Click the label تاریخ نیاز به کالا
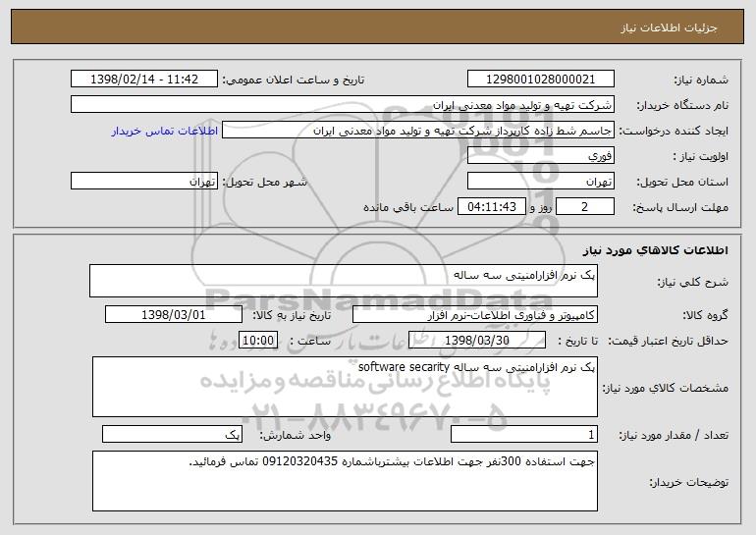756x535 pixels. [x=292, y=316]
